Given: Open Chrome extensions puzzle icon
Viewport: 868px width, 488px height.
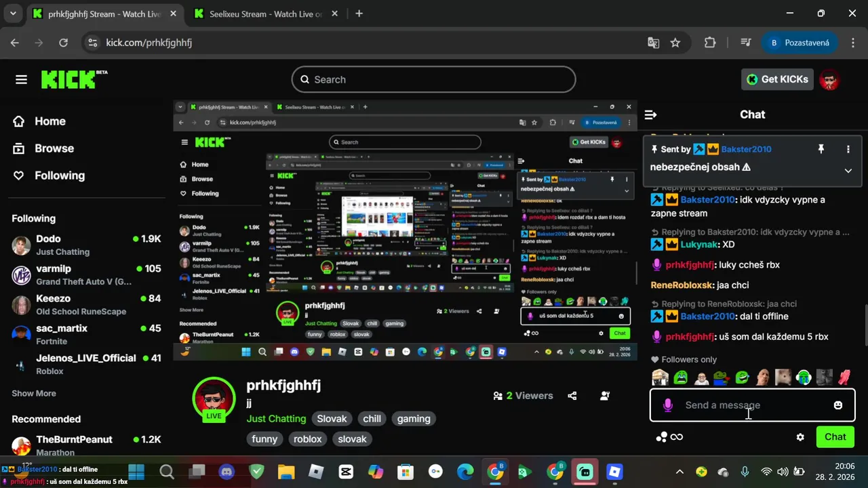Looking at the screenshot, I should point(710,43).
